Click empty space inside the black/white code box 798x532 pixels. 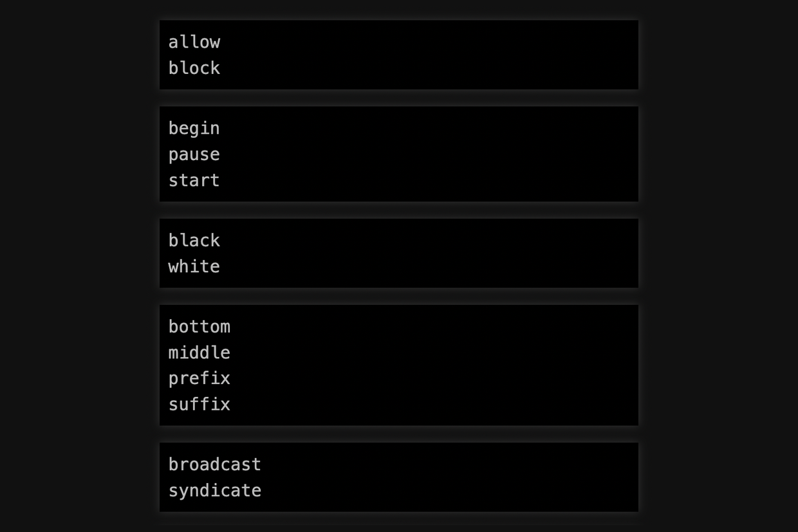[450, 253]
